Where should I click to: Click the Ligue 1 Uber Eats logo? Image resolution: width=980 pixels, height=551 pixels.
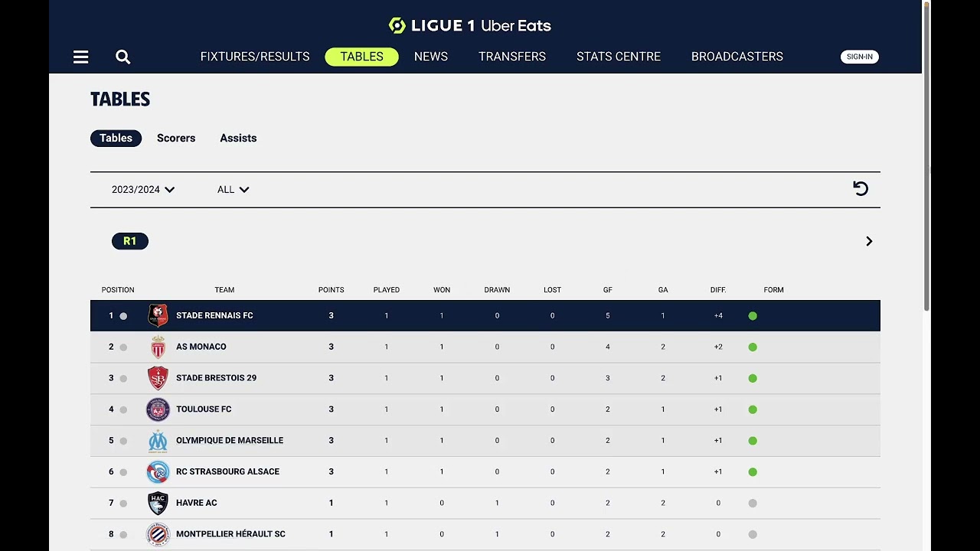469,25
